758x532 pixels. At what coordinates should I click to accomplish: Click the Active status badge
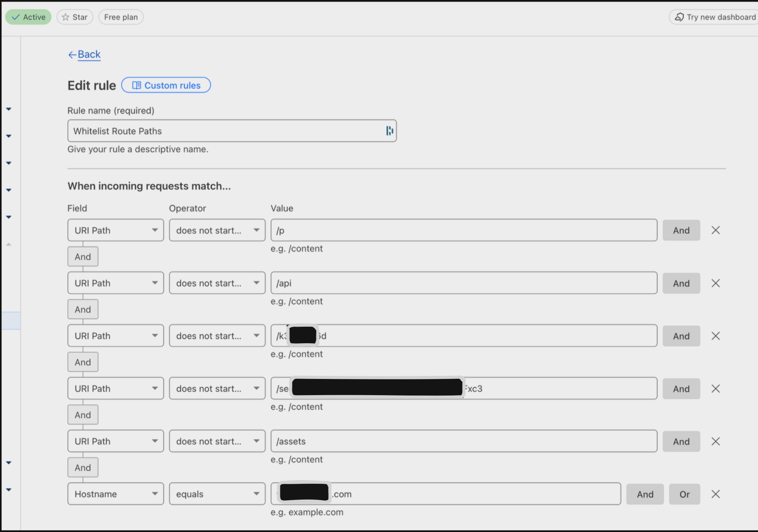28,17
